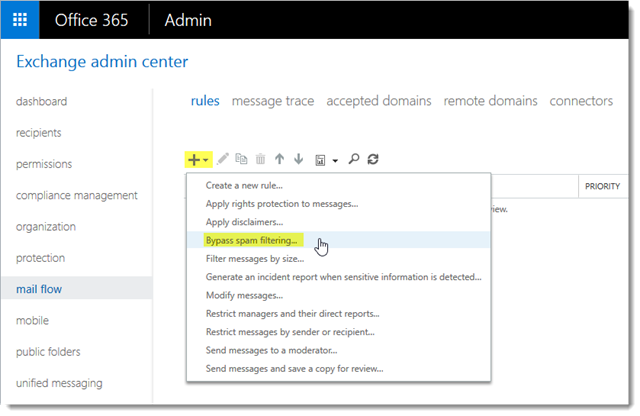Click the pencil edit rule icon
640x416 pixels.
pyautogui.click(x=223, y=159)
